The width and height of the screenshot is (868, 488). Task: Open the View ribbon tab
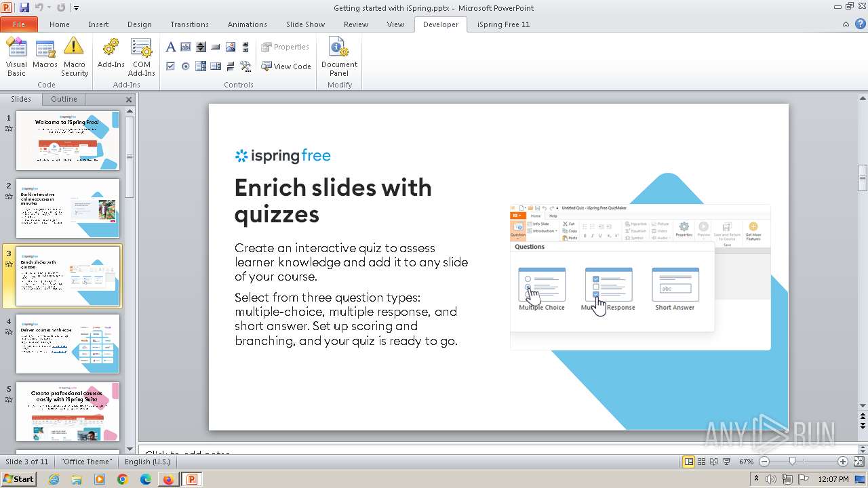tap(395, 24)
